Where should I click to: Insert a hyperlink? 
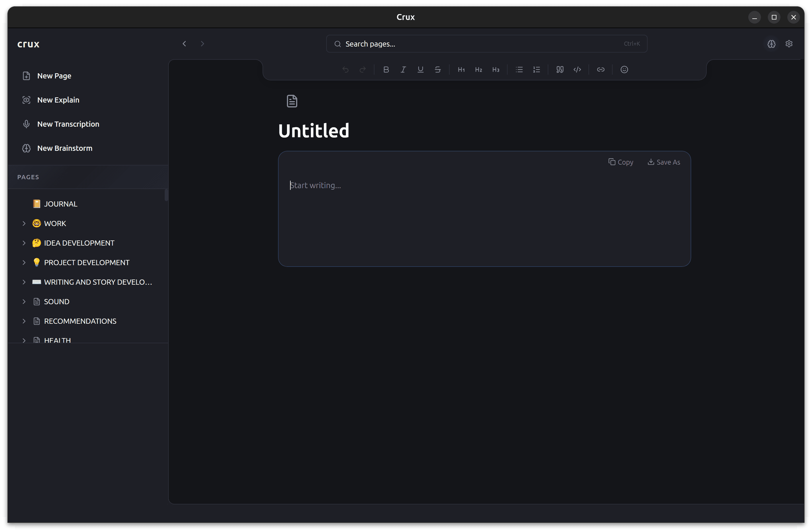601,70
